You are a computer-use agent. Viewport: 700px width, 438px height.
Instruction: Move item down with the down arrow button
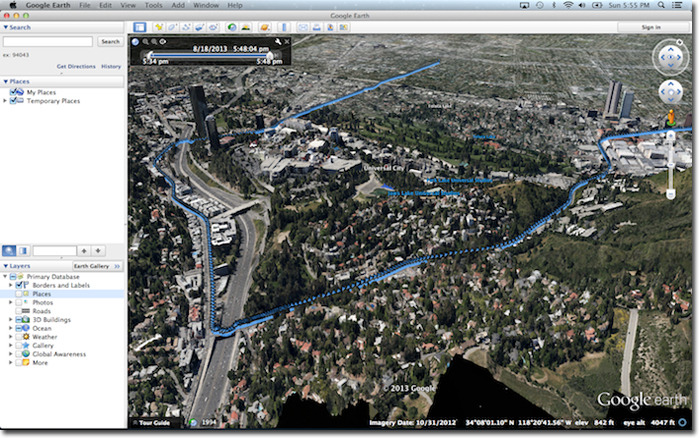pos(98,250)
